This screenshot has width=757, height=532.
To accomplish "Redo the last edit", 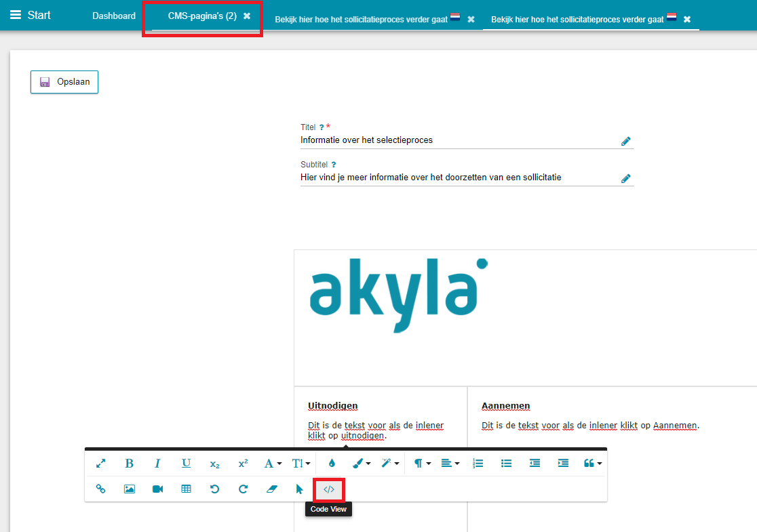I will pos(243,489).
